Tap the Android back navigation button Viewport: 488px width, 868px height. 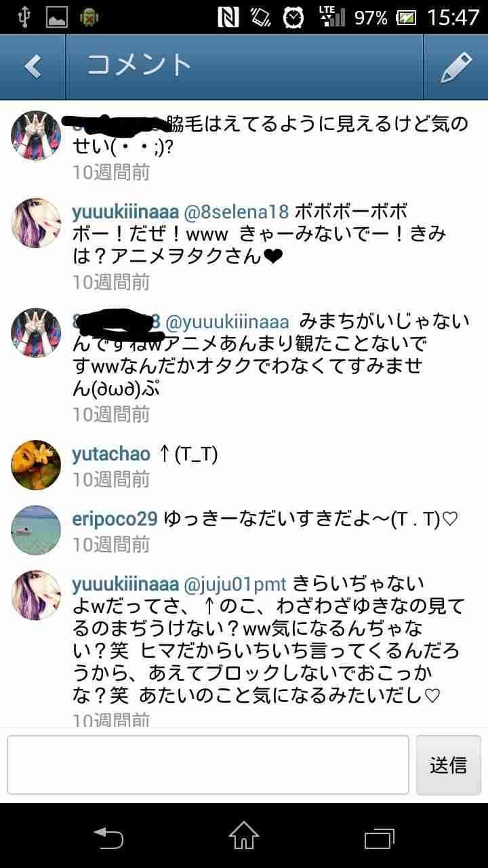108,837
